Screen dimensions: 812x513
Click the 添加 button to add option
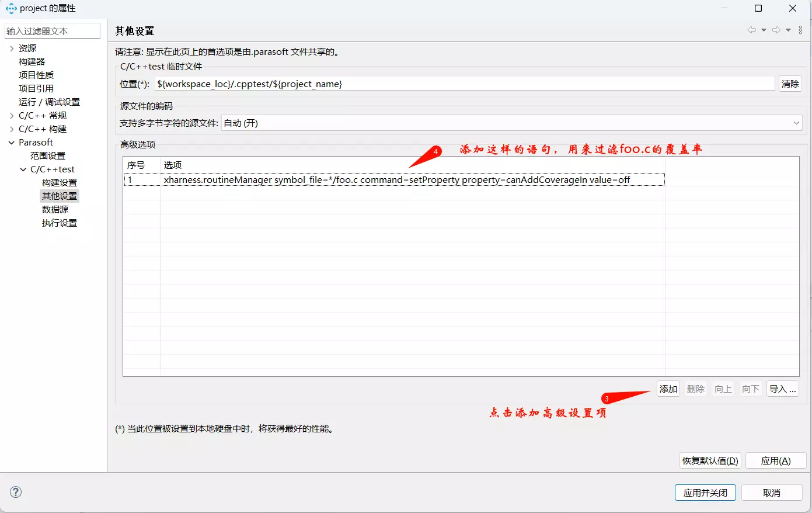pos(668,389)
